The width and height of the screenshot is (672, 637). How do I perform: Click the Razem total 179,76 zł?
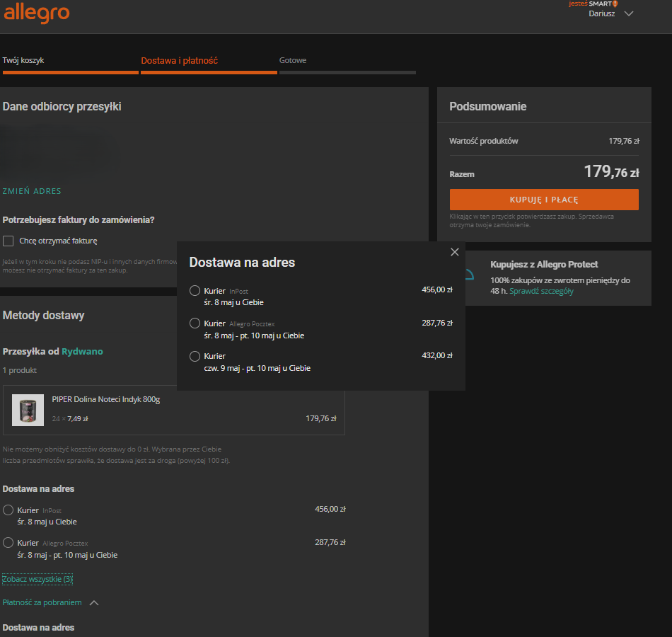[612, 172]
